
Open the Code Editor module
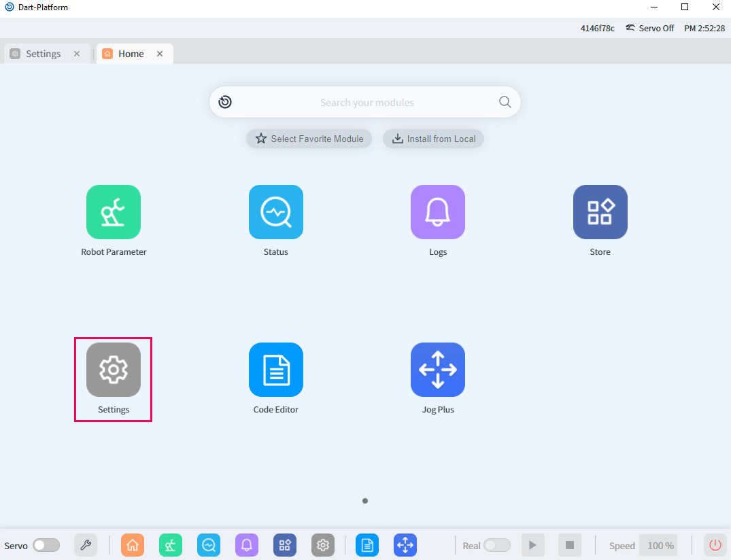(x=275, y=370)
